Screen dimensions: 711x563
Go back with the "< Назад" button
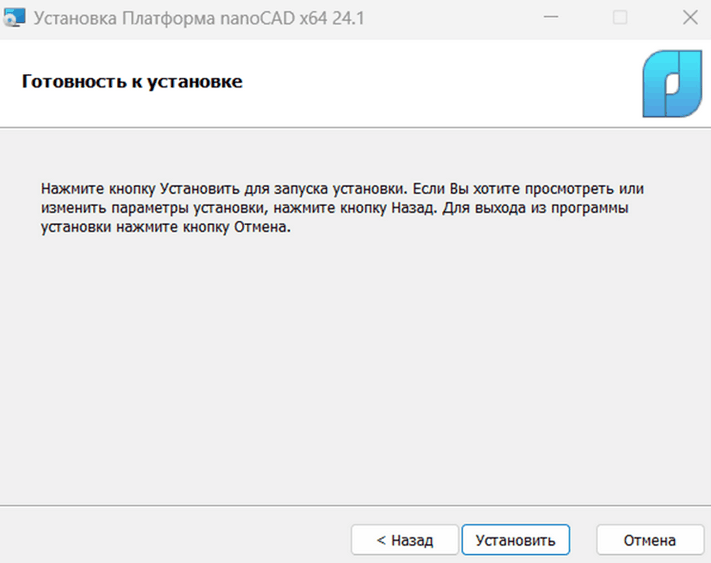pos(404,540)
